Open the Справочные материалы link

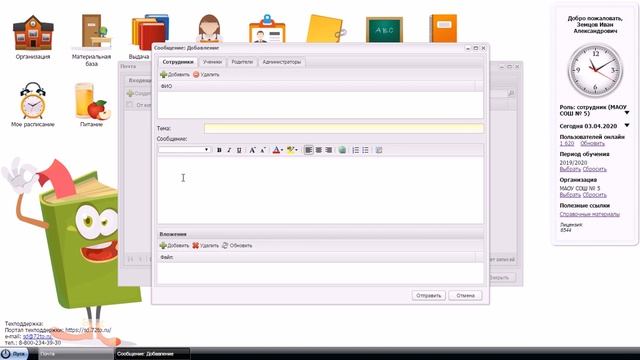589,214
